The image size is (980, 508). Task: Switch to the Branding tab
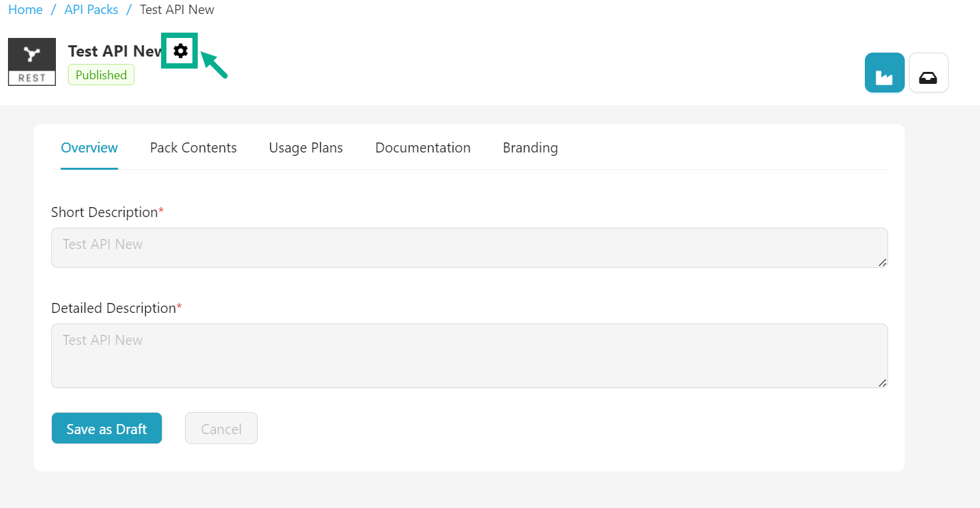point(530,148)
